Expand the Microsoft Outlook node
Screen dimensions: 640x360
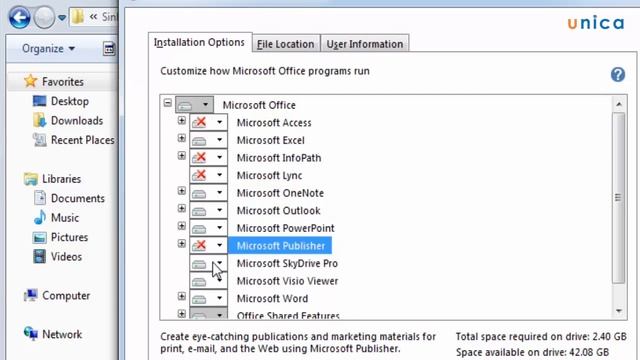182,209
